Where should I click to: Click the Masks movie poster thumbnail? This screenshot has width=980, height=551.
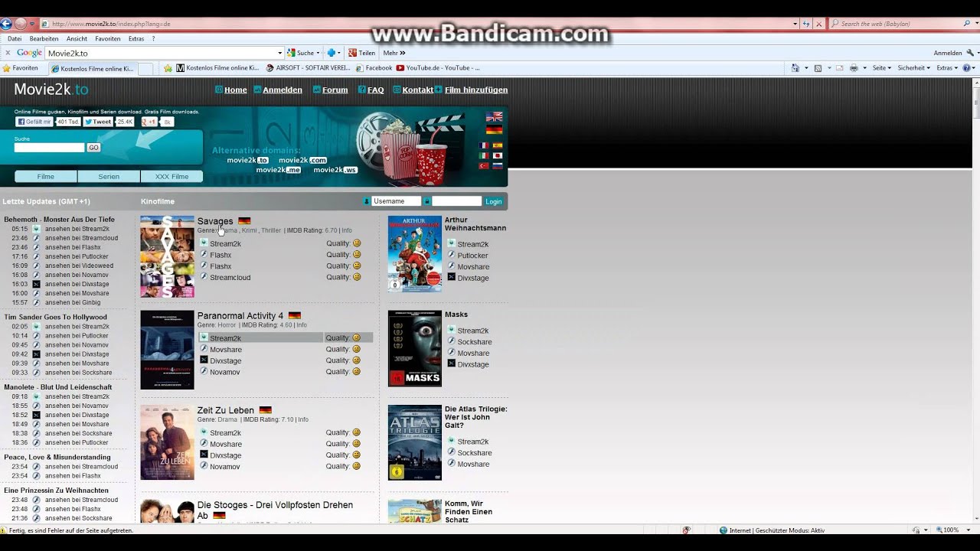[415, 348]
